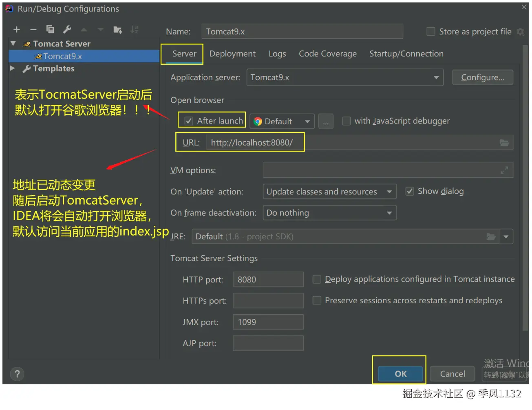Open the Application server dropdown

tap(345, 77)
